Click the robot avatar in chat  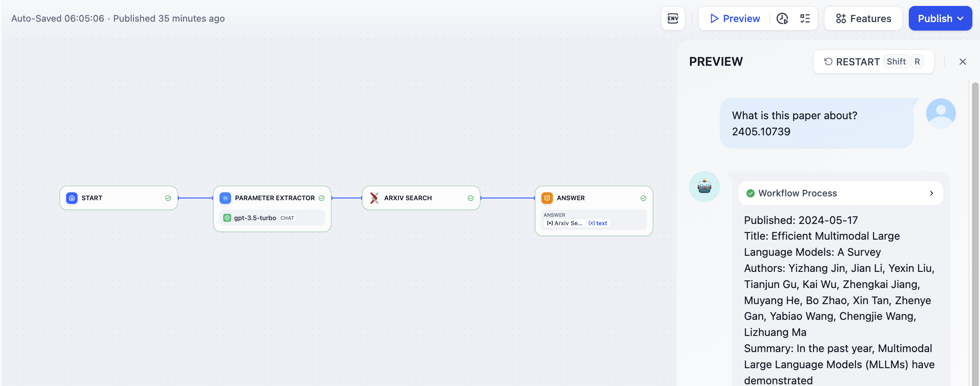pos(704,187)
